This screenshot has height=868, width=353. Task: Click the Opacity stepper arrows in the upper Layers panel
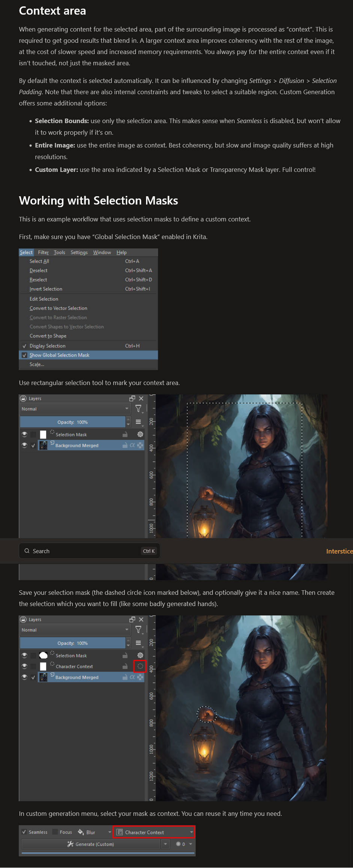pos(128,422)
